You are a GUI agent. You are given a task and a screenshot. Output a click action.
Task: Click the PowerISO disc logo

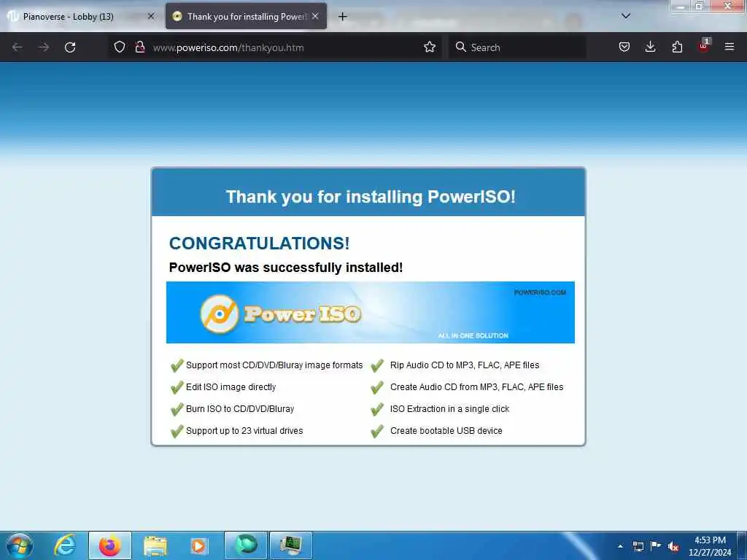[x=219, y=314]
